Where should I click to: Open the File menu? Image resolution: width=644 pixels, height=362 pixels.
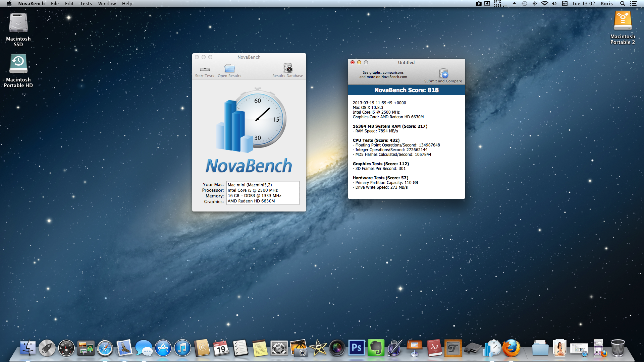55,3
